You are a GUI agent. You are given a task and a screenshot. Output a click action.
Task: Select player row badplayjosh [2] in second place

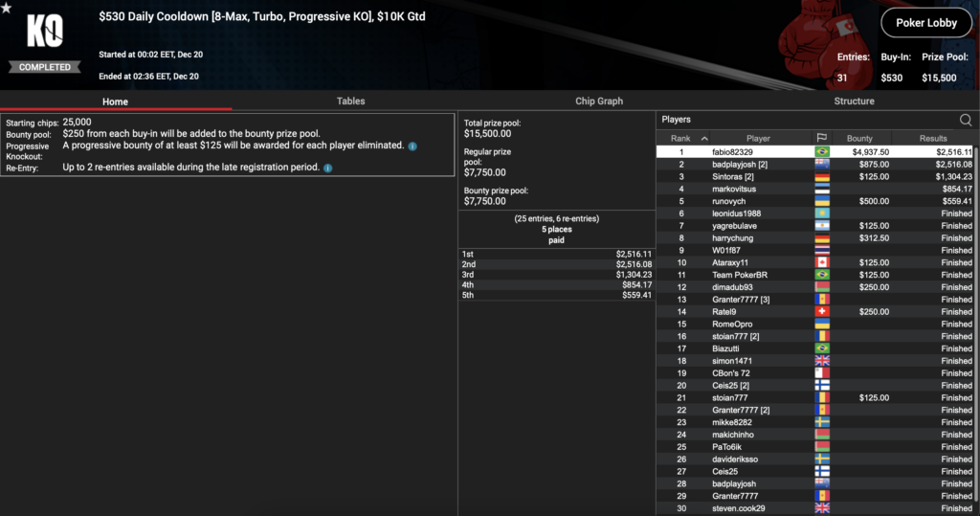click(813, 165)
